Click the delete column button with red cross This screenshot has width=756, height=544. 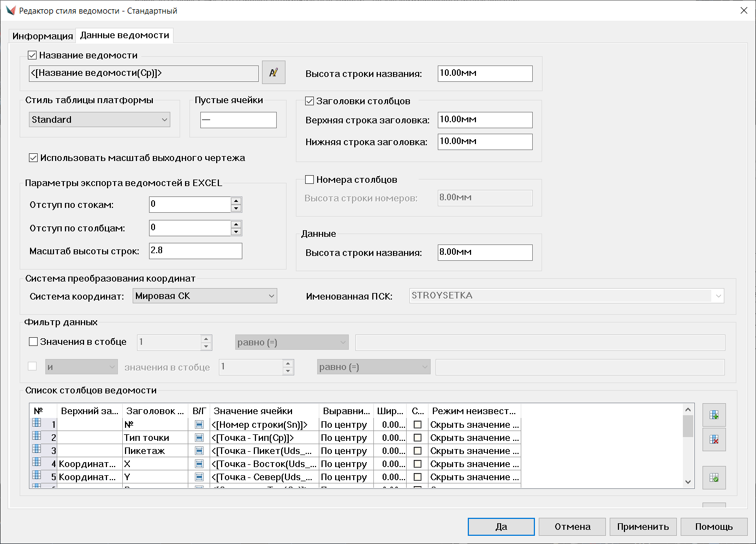coord(713,440)
